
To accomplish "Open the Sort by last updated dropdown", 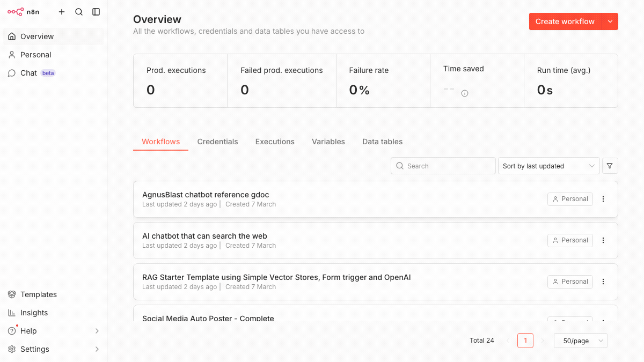I will click(548, 166).
